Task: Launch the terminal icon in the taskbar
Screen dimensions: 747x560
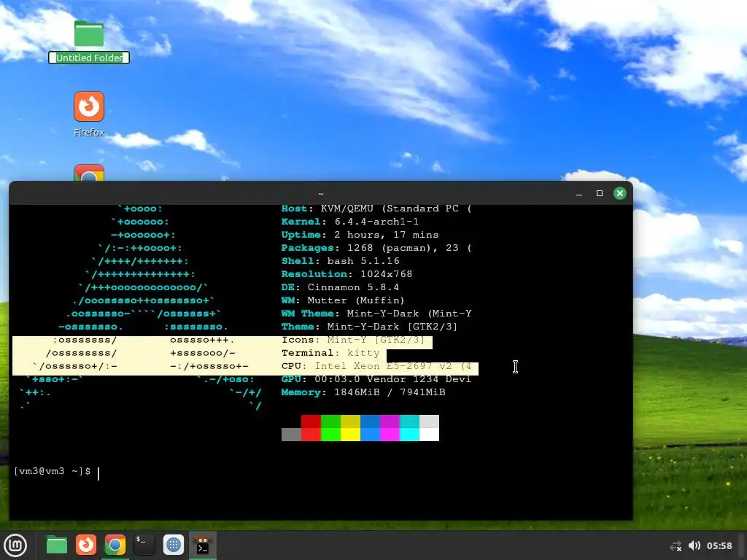Action: [144, 545]
